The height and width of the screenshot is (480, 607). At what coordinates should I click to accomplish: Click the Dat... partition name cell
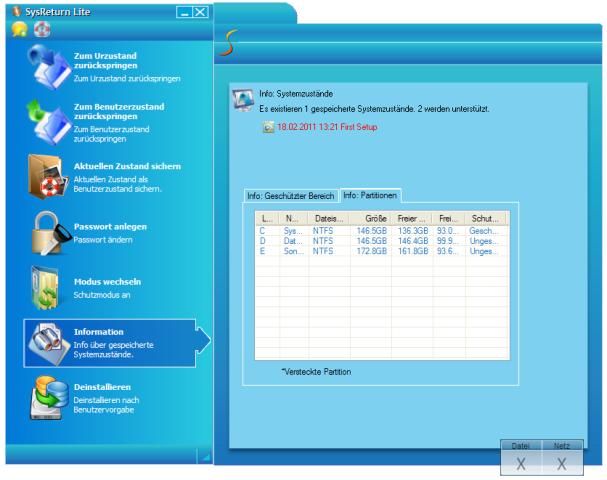point(293,241)
